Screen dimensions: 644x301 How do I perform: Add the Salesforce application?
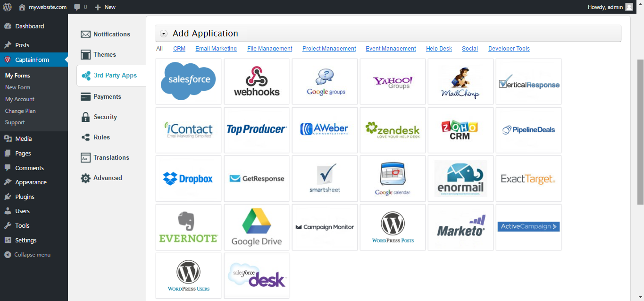188,81
